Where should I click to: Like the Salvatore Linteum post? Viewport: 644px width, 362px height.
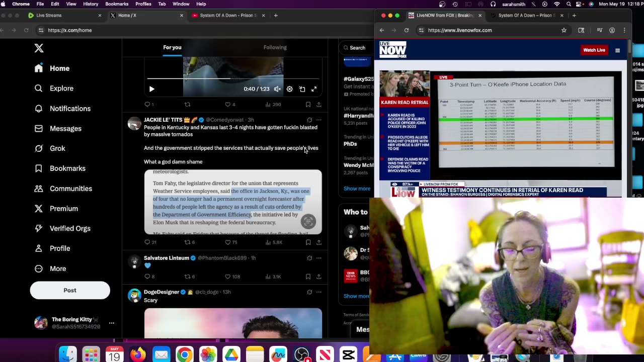click(232, 277)
